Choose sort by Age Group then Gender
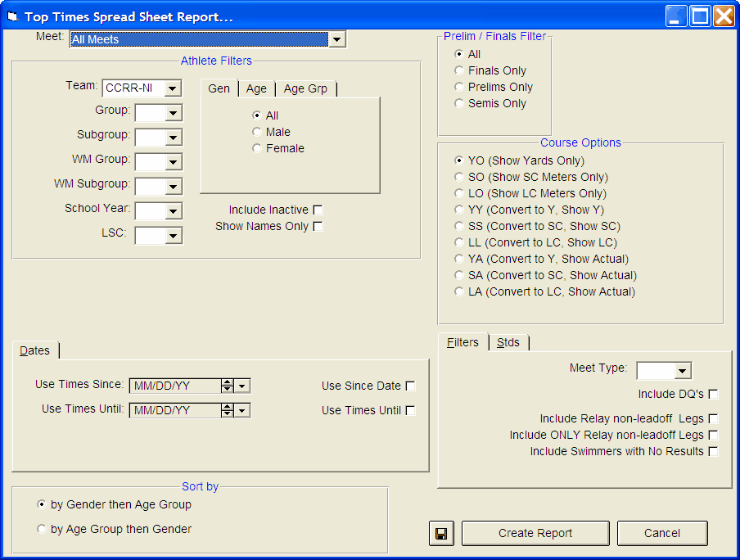Image resolution: width=740 pixels, height=560 pixels. 42,528
